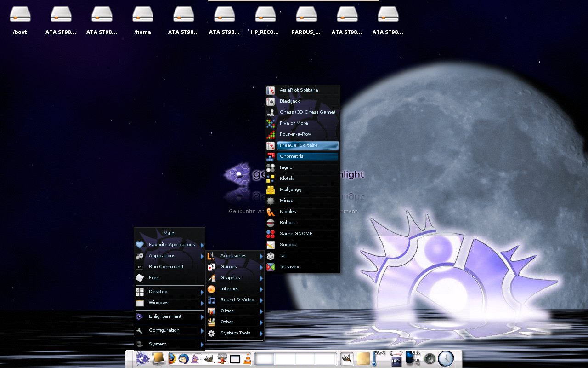Click the Gnometris blocks icon
This screenshot has width=588, height=368.
tap(271, 156)
